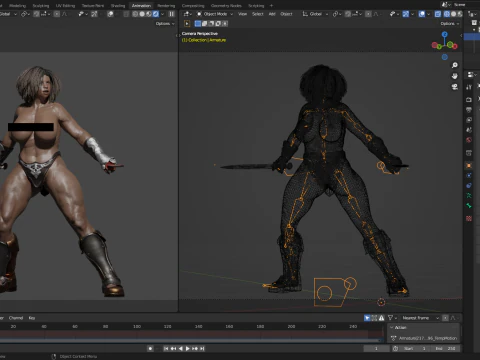Open the Render properties tab
Screen dimensions: 480x360
pos(469,100)
